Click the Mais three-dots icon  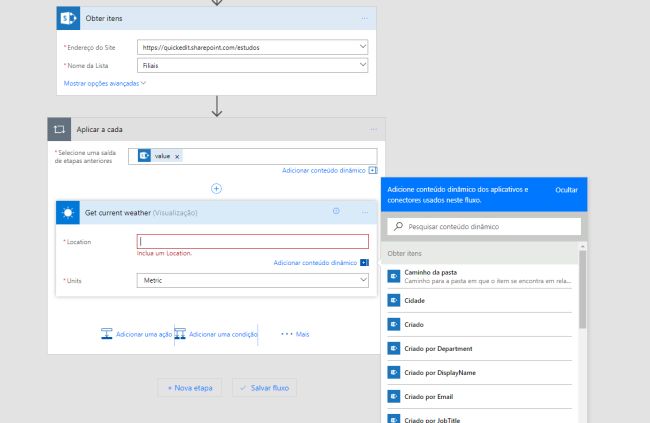(x=287, y=334)
